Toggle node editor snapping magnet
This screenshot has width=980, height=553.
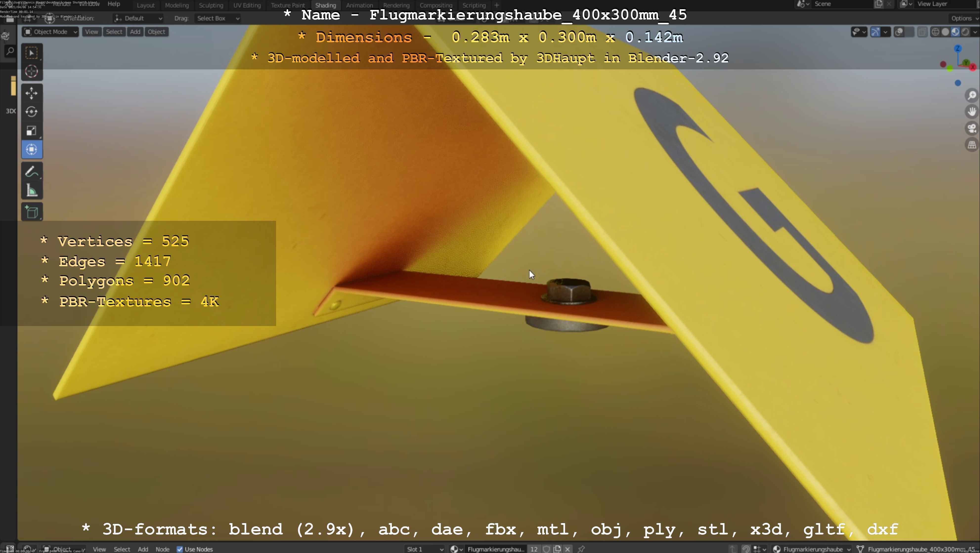(746, 549)
